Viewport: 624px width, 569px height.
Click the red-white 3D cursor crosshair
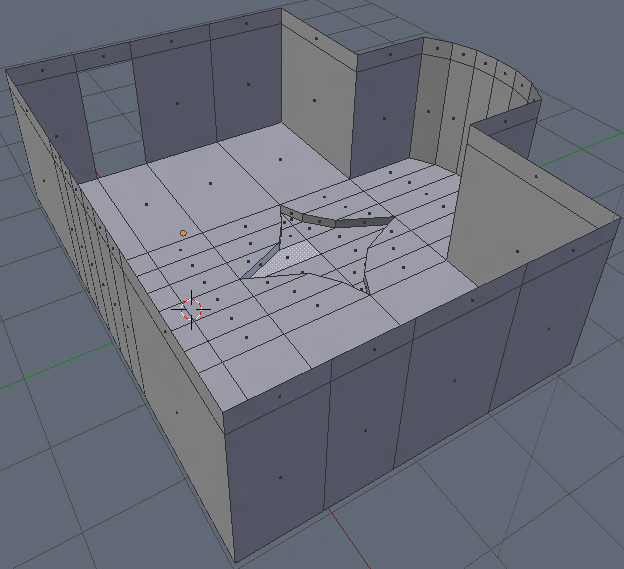coord(191,309)
